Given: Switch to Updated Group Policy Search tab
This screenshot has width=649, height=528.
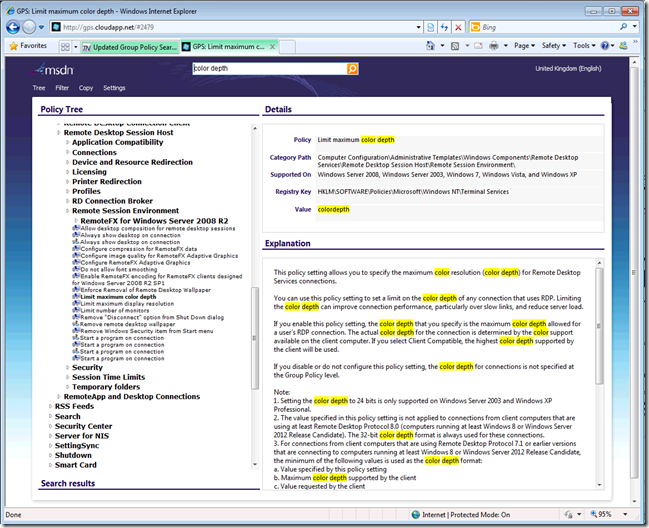Looking at the screenshot, I should tap(130, 46).
